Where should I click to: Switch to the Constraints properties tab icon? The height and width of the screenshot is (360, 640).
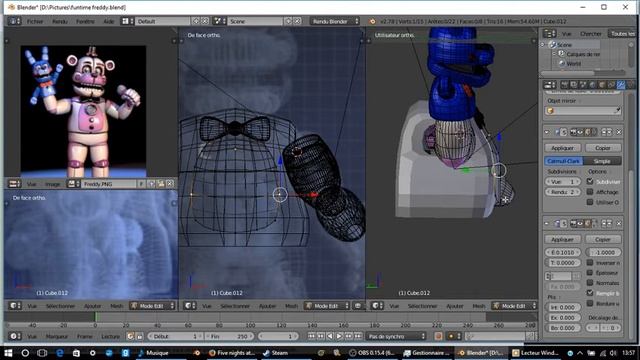pos(611,85)
